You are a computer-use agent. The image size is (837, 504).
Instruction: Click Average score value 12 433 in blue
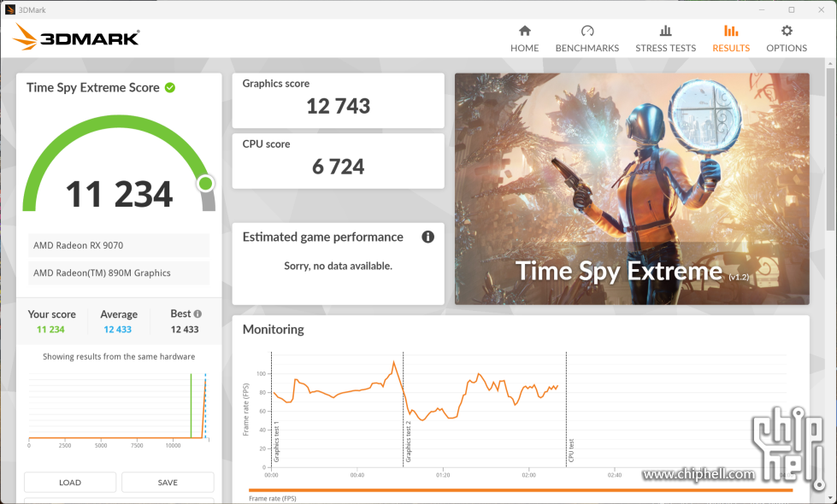point(117,330)
